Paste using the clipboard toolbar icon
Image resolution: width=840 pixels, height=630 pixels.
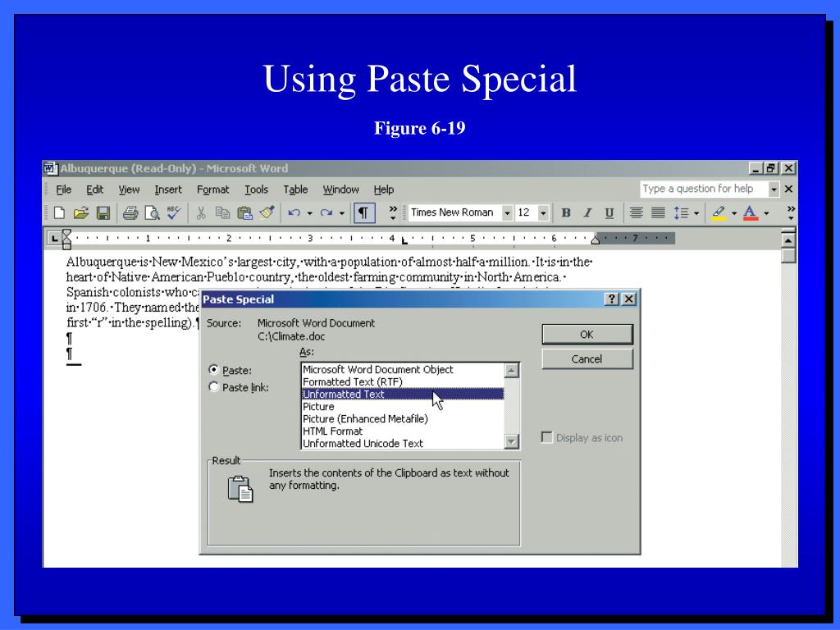click(244, 213)
